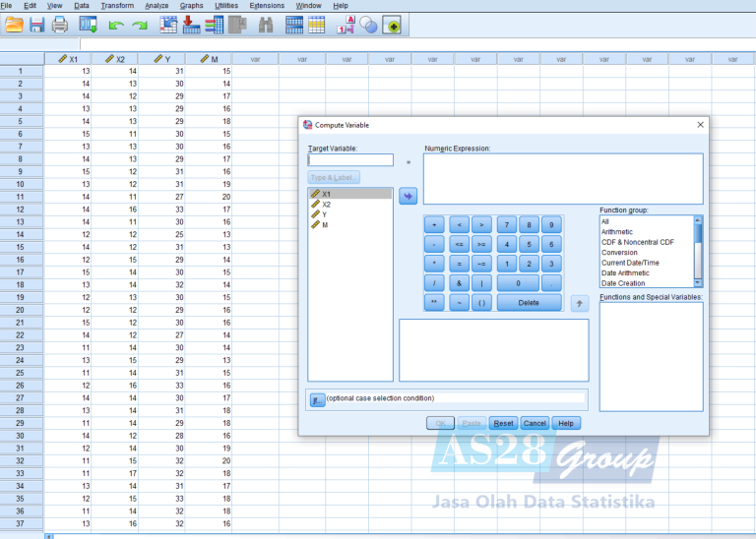The width and height of the screenshot is (756, 539).
Task: Open the Transform menu
Action: [117, 6]
